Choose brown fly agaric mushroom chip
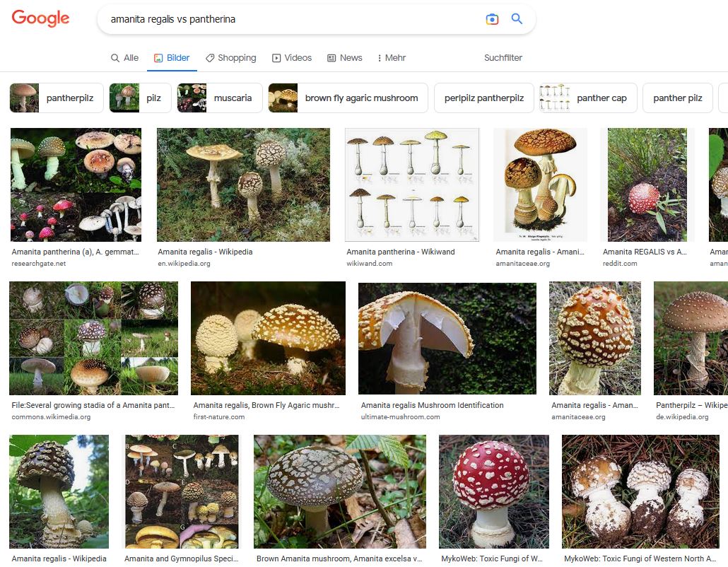The height and width of the screenshot is (567, 728). 348,98
